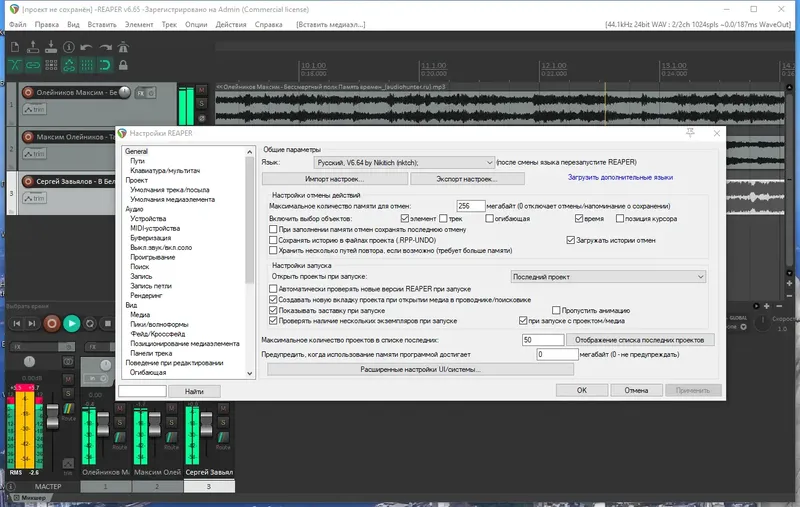Toggle 'Загружать истории отмен' checkbox
The image size is (800, 507).
click(570, 240)
